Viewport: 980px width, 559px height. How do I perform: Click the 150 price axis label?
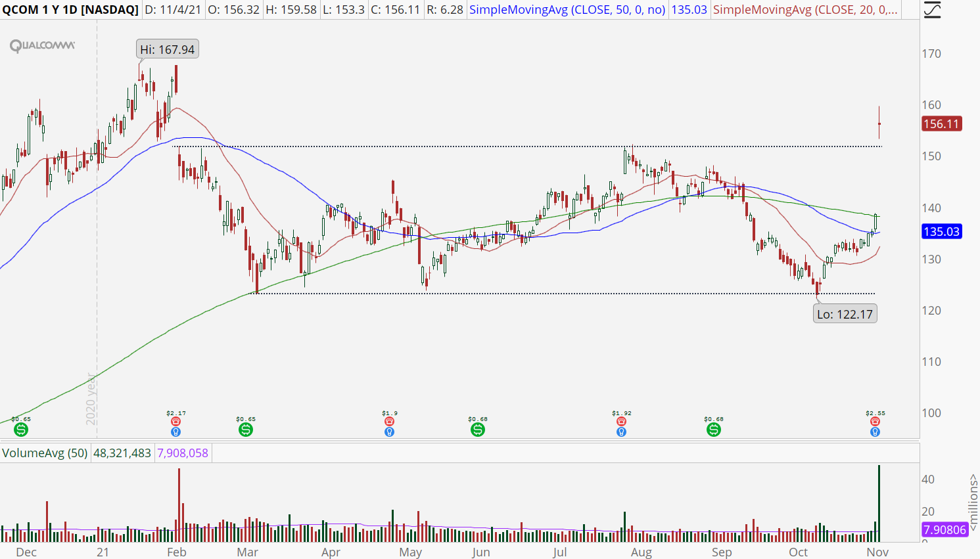(931, 156)
